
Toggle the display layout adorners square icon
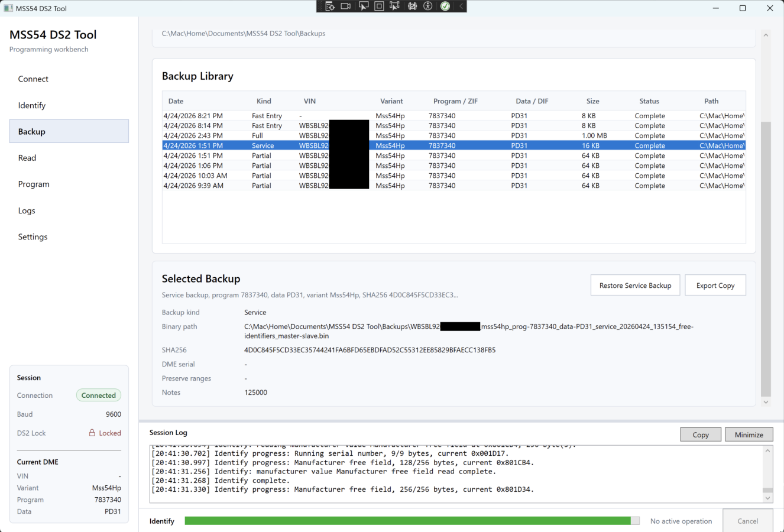pyautogui.click(x=379, y=7)
